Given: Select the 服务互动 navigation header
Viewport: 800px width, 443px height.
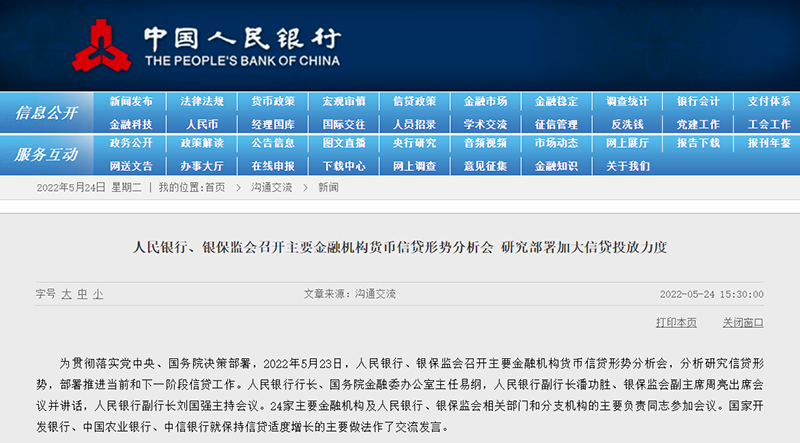Looking at the screenshot, I should [x=46, y=155].
